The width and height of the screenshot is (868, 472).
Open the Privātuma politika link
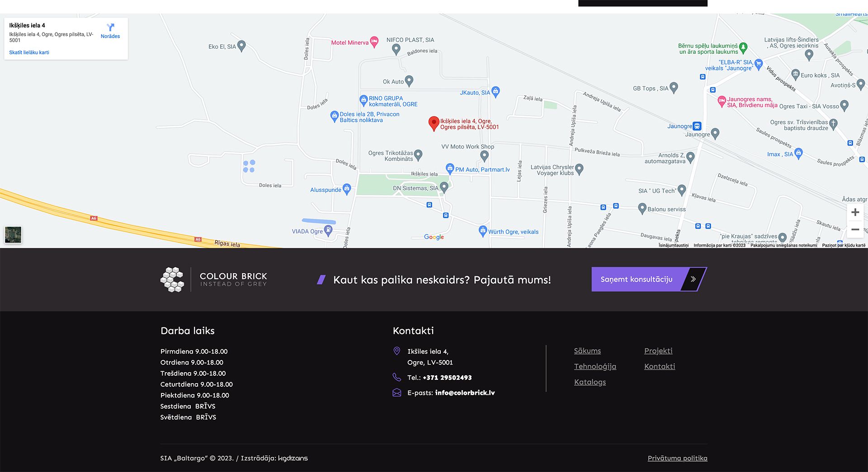(x=677, y=458)
